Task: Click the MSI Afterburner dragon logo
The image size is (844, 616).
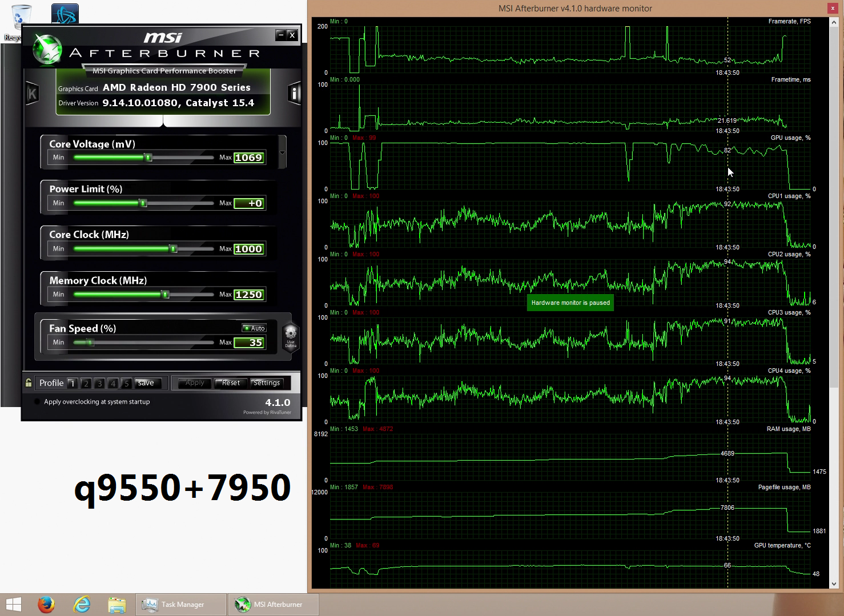Action: tap(47, 50)
